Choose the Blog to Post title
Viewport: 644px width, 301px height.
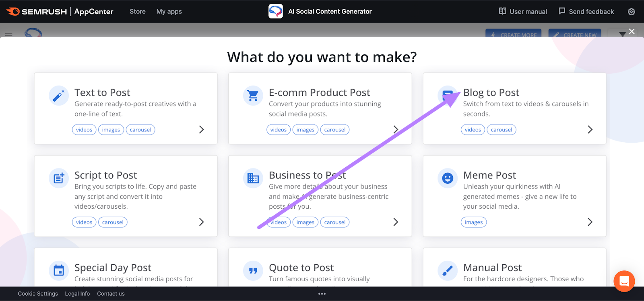point(491,93)
